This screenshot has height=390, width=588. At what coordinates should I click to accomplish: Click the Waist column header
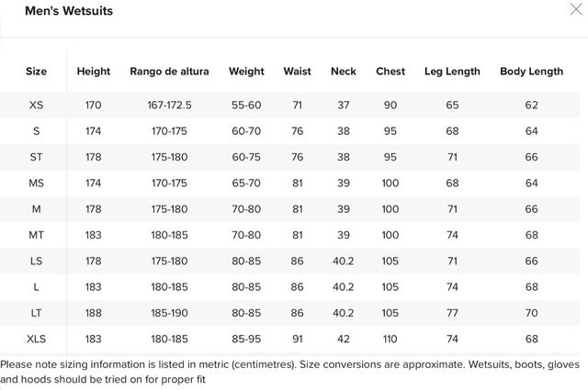(297, 72)
